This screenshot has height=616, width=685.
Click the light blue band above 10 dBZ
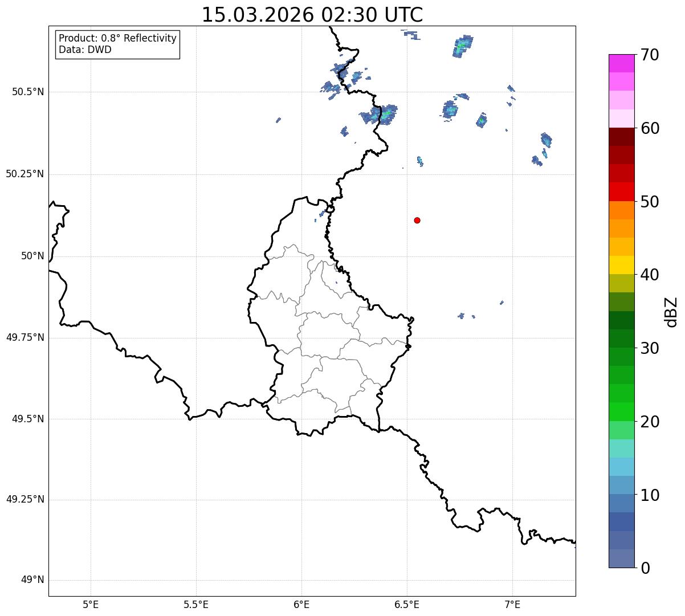click(621, 485)
